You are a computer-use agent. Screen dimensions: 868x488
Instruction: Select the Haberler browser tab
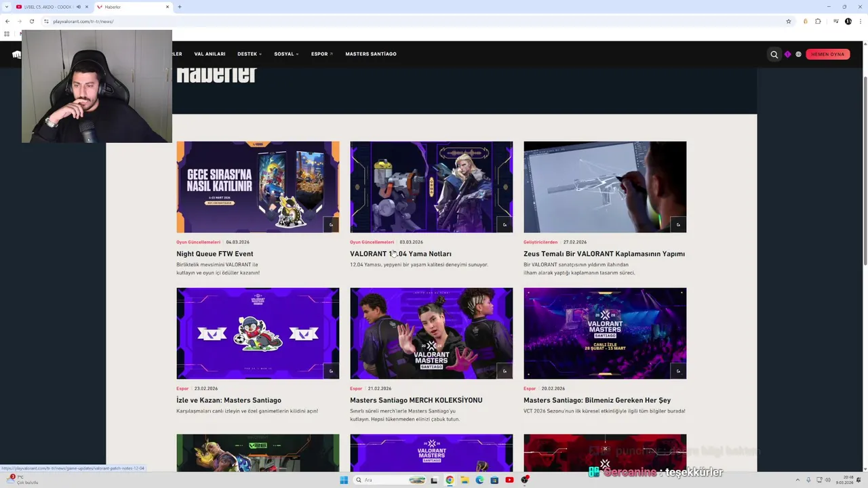(x=132, y=7)
